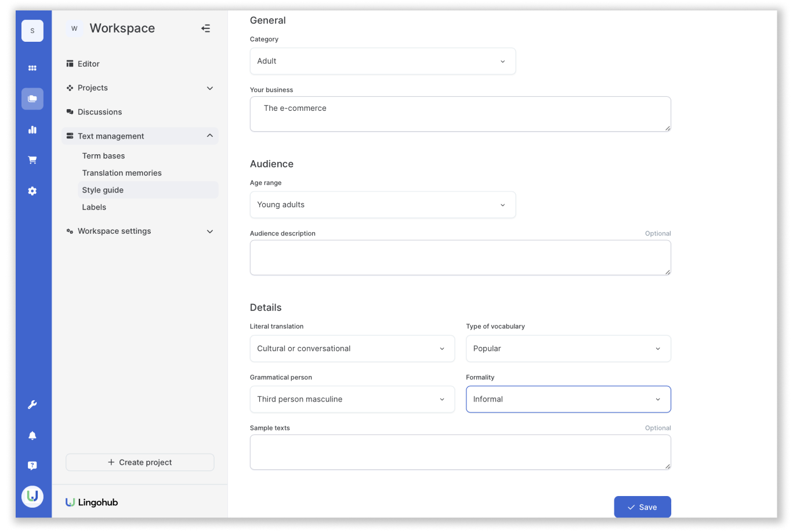The height and width of the screenshot is (532, 793).
Task: Click the Create project button
Action: point(140,462)
